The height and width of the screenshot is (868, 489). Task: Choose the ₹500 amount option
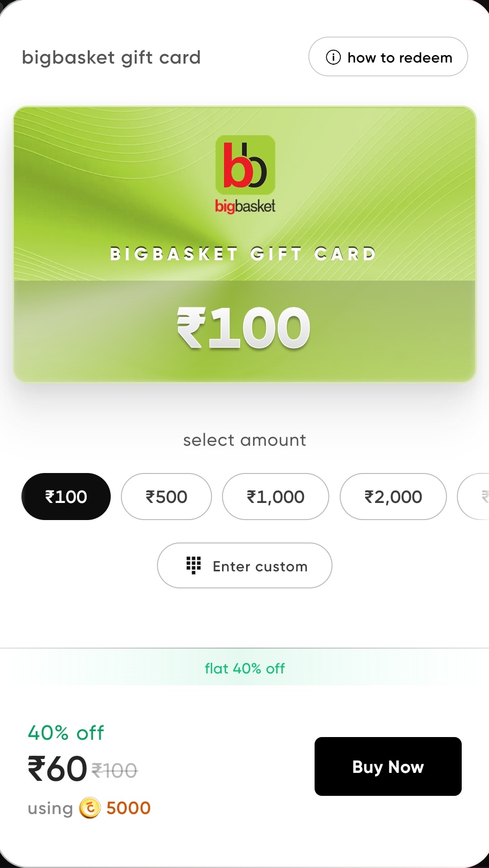click(166, 497)
